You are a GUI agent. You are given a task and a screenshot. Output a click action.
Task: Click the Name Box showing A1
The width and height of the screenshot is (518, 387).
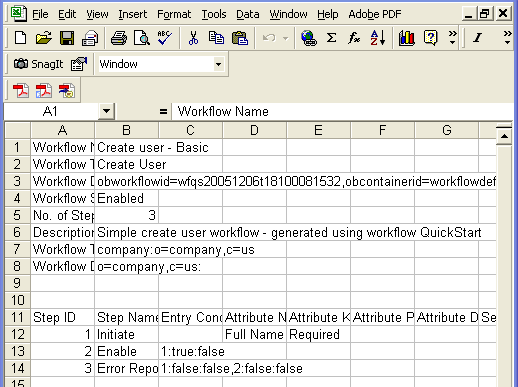click(x=51, y=111)
